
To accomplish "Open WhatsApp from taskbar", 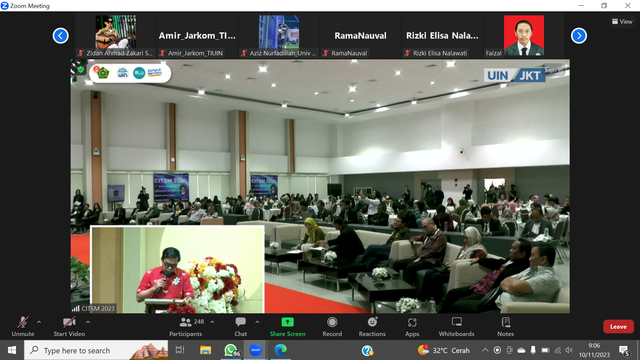I will click(x=231, y=350).
